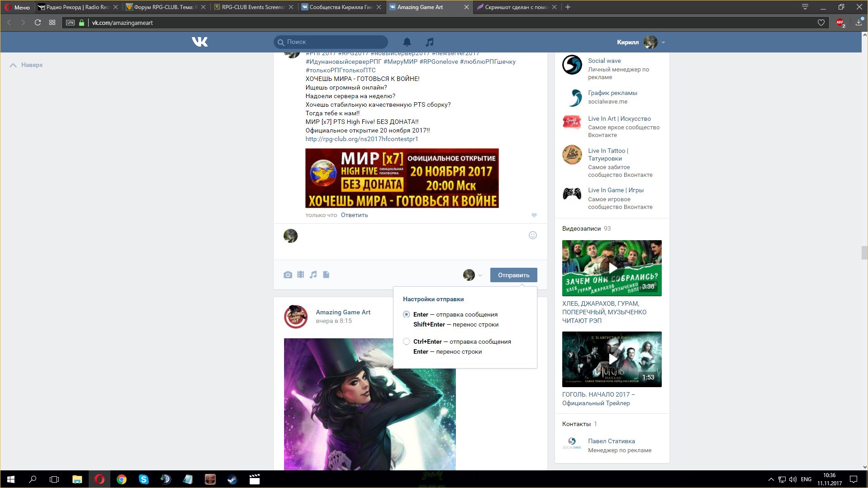Open the music player note icon

[429, 42]
